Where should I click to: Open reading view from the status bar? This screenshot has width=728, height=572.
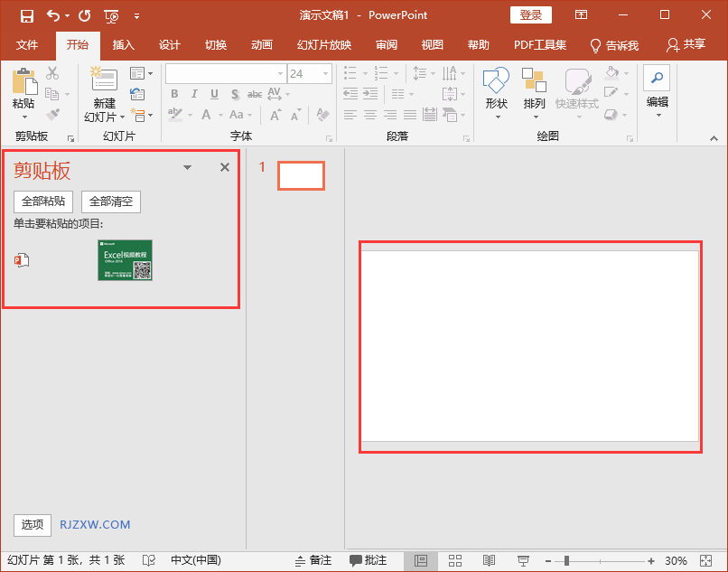click(x=489, y=561)
